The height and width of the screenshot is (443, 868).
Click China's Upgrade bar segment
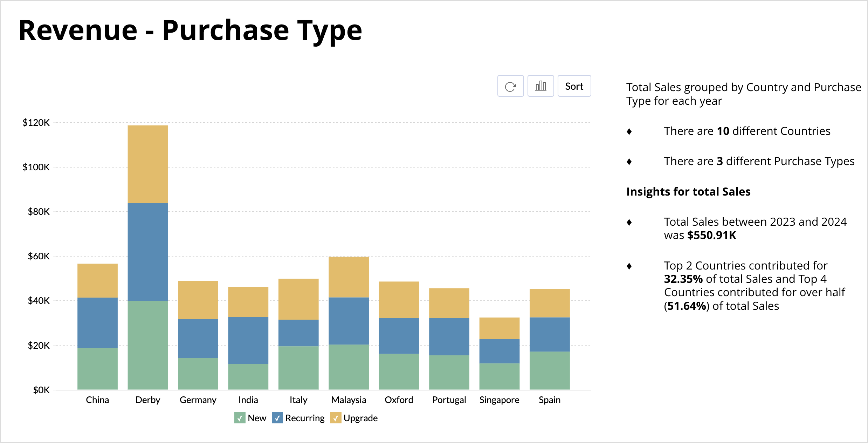click(97, 280)
